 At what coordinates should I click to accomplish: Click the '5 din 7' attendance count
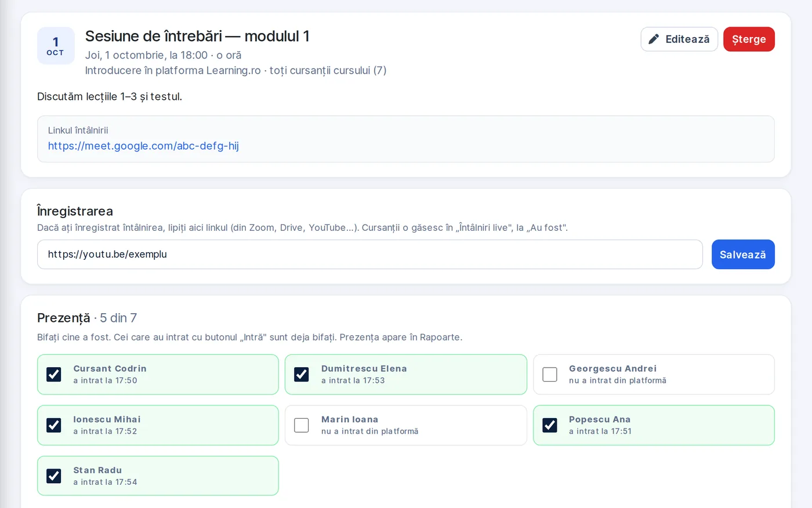pyautogui.click(x=118, y=318)
